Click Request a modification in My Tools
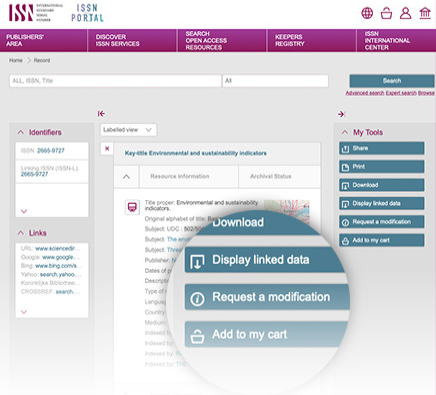The image size is (436, 395). 382,222
